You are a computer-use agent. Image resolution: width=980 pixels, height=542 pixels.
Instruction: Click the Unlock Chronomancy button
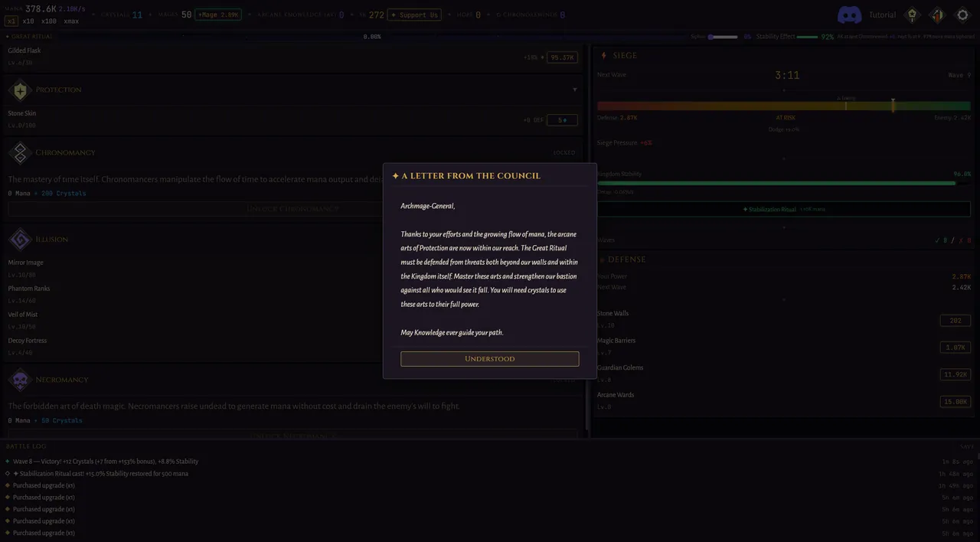pos(292,208)
